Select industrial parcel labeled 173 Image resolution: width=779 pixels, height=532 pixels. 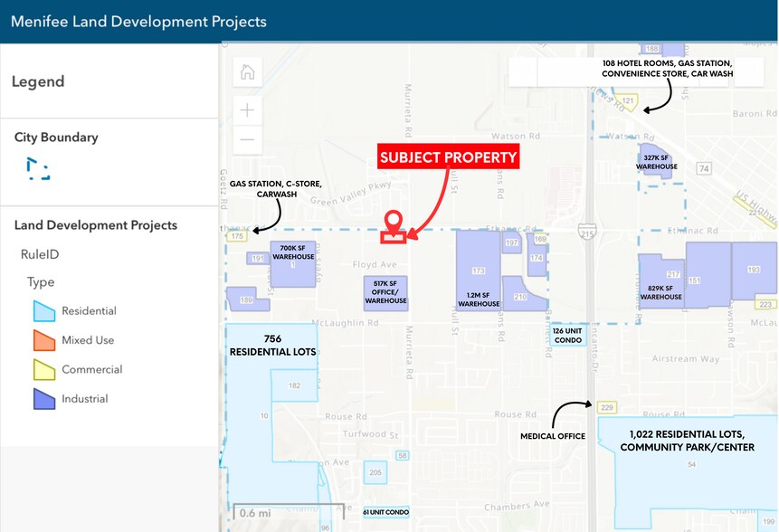click(479, 270)
